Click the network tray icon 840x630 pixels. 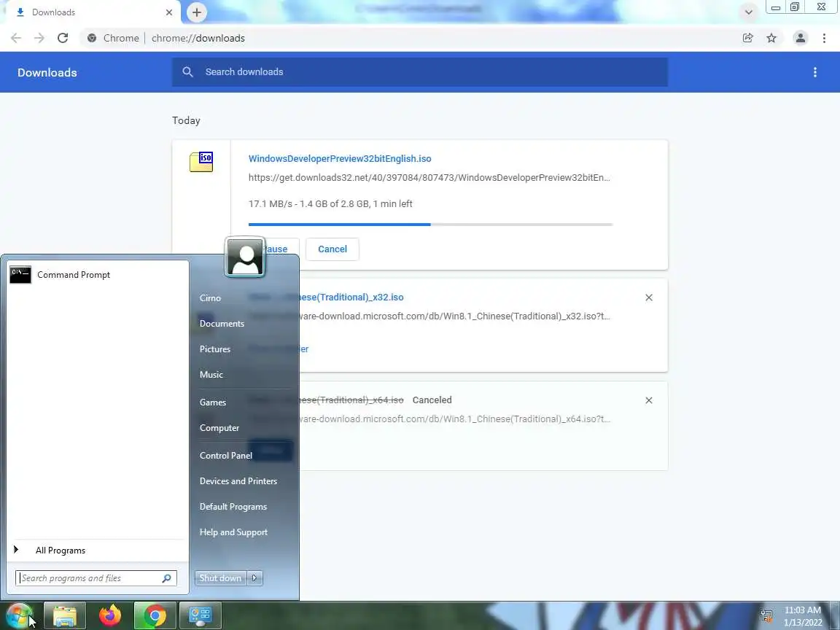pyautogui.click(x=766, y=616)
